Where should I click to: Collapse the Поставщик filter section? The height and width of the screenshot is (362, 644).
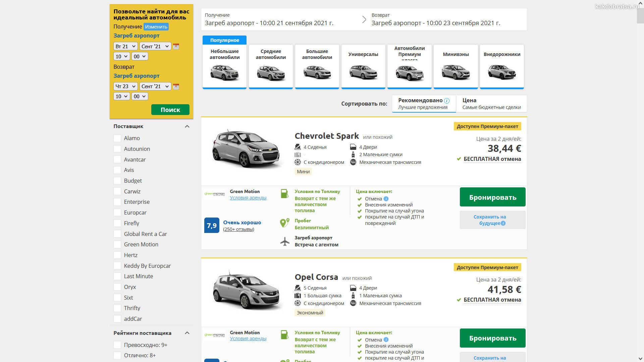(187, 126)
